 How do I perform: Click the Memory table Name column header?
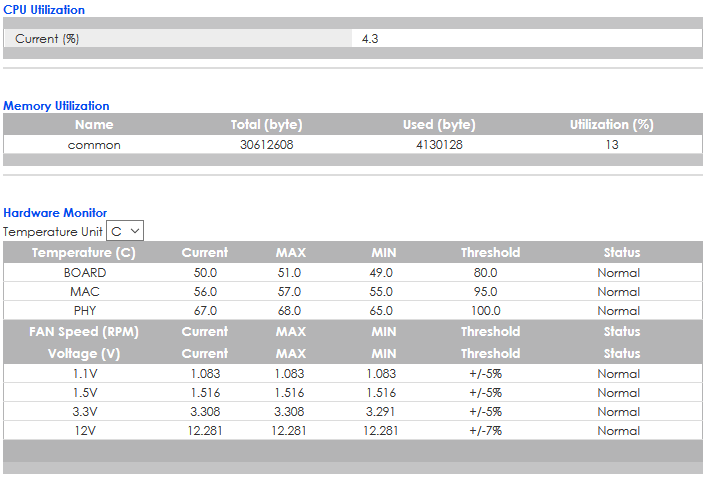click(x=94, y=125)
